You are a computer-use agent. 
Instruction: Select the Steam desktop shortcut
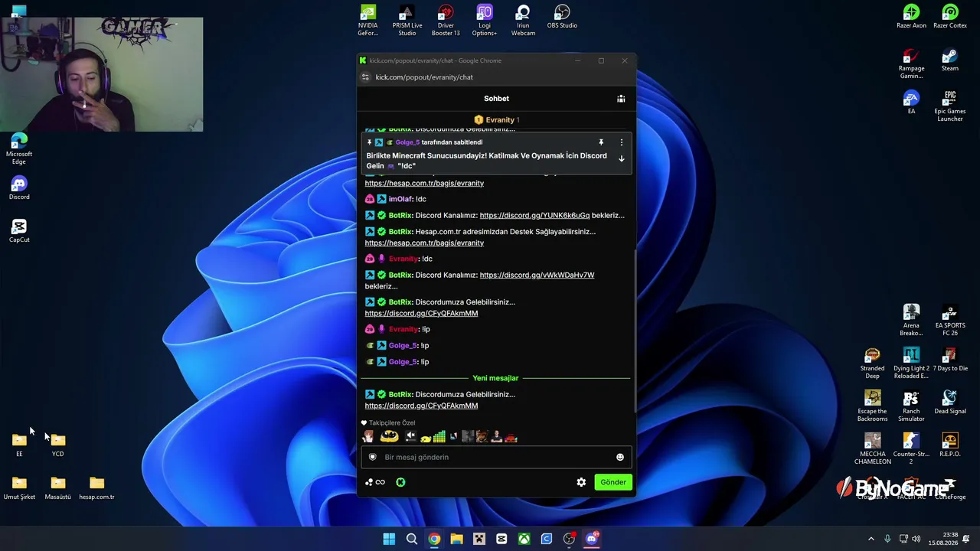(950, 60)
